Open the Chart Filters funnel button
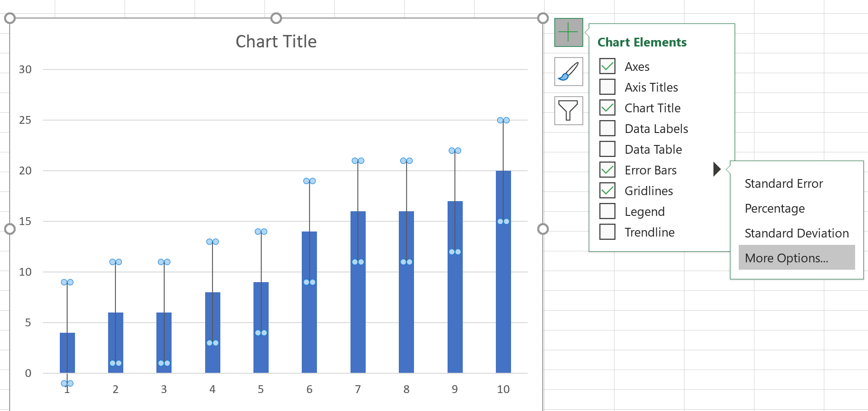 [x=569, y=110]
